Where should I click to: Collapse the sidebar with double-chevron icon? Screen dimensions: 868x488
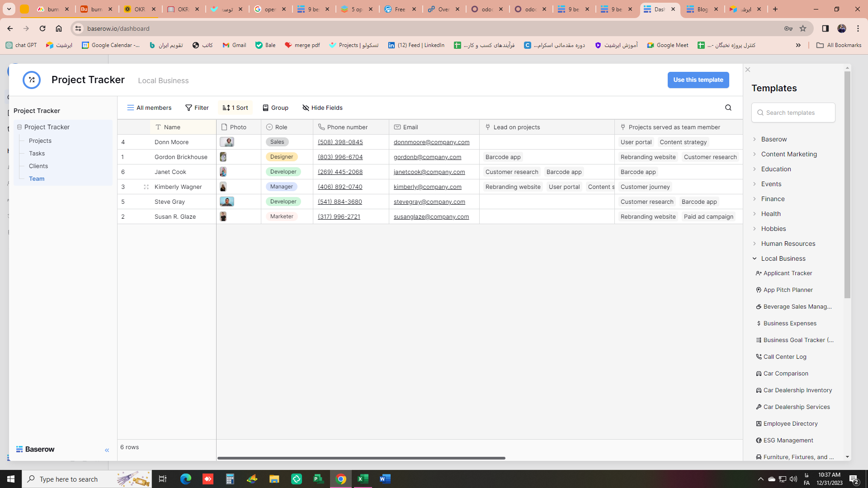[107, 450]
